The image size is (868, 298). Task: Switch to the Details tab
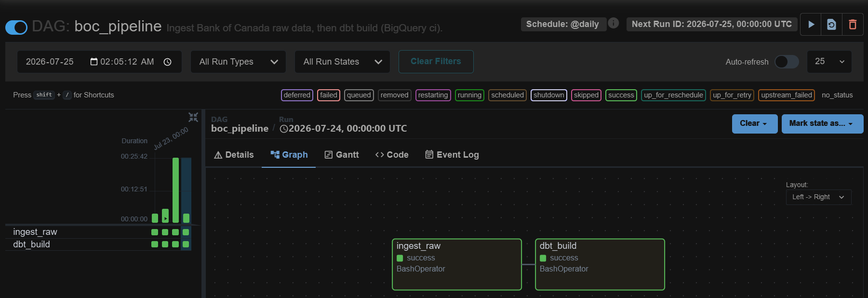(234, 155)
